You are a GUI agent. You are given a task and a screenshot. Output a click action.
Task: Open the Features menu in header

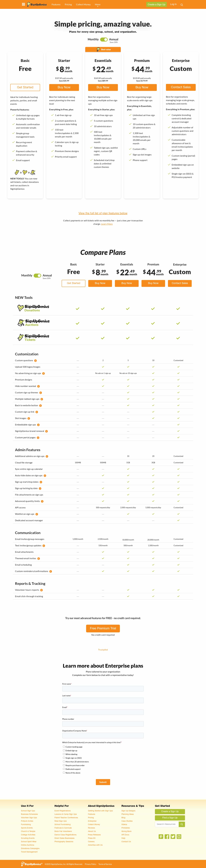point(56,5)
